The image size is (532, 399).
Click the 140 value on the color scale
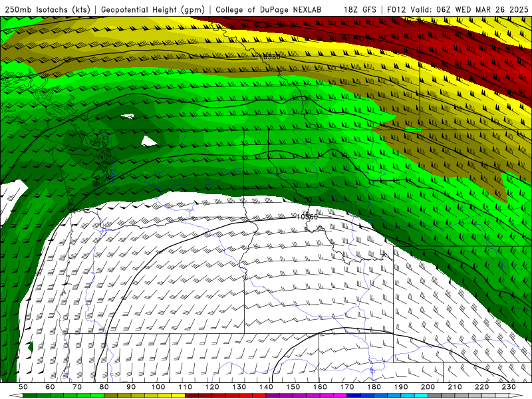pyautogui.click(x=266, y=387)
